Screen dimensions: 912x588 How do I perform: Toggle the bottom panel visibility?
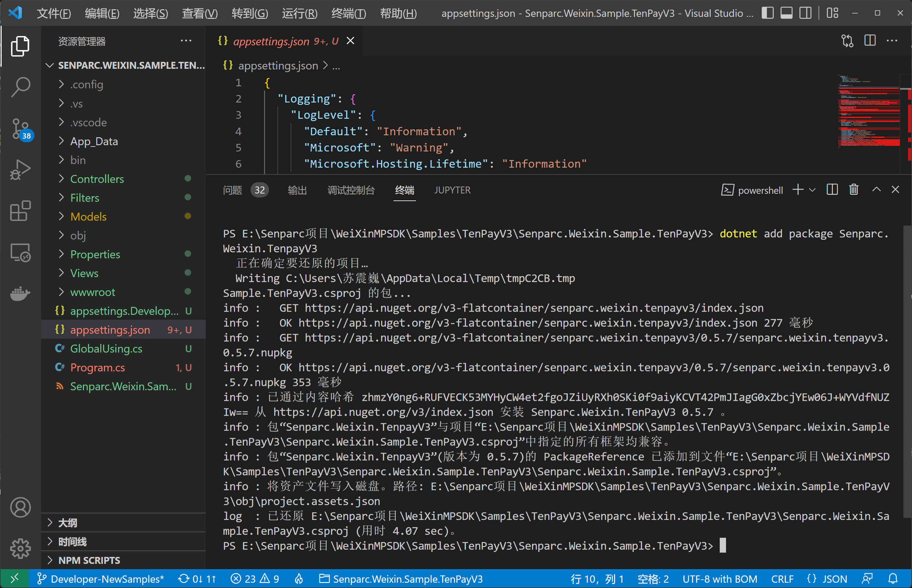click(786, 13)
